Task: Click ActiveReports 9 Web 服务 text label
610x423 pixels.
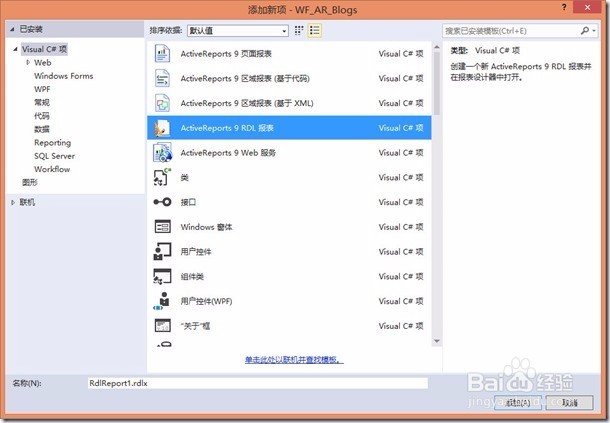Action: [x=228, y=153]
